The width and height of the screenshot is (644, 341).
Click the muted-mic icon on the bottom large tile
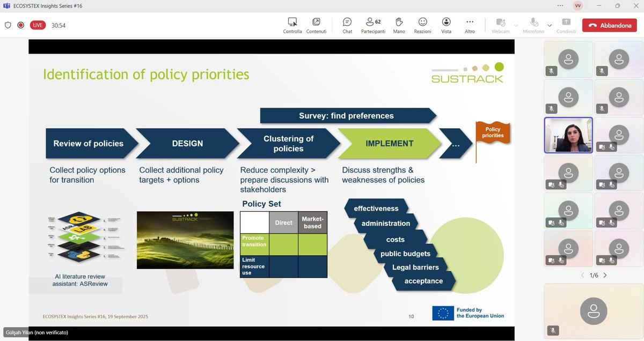[x=552, y=330]
